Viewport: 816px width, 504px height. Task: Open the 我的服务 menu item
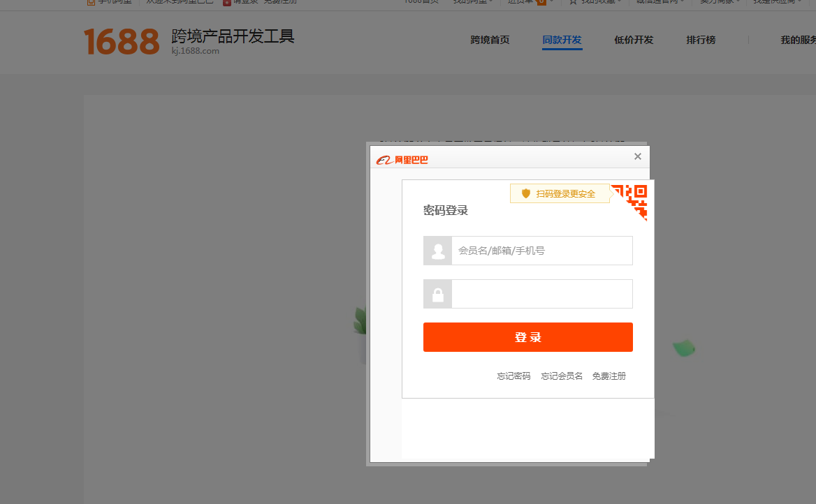tap(798, 40)
